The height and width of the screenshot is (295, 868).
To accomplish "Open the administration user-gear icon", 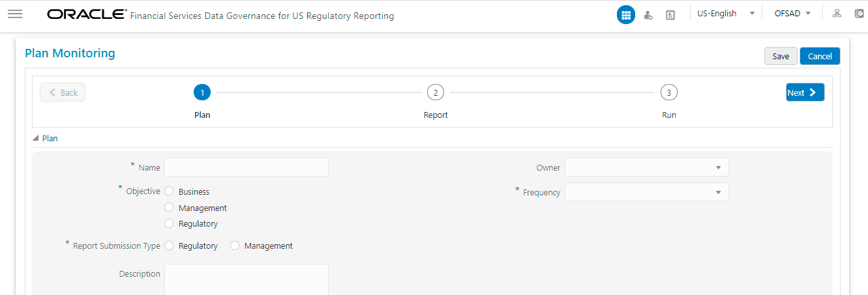I will click(x=648, y=15).
